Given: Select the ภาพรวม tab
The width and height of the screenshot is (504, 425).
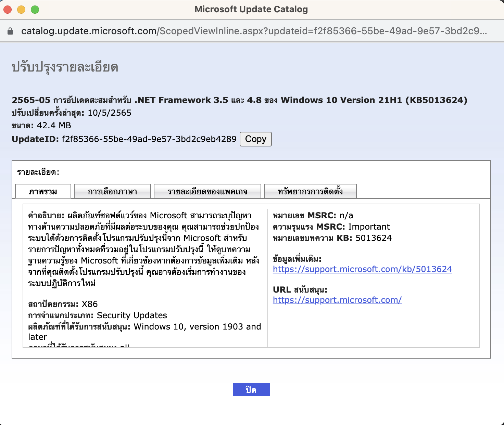Looking at the screenshot, I should tap(43, 191).
